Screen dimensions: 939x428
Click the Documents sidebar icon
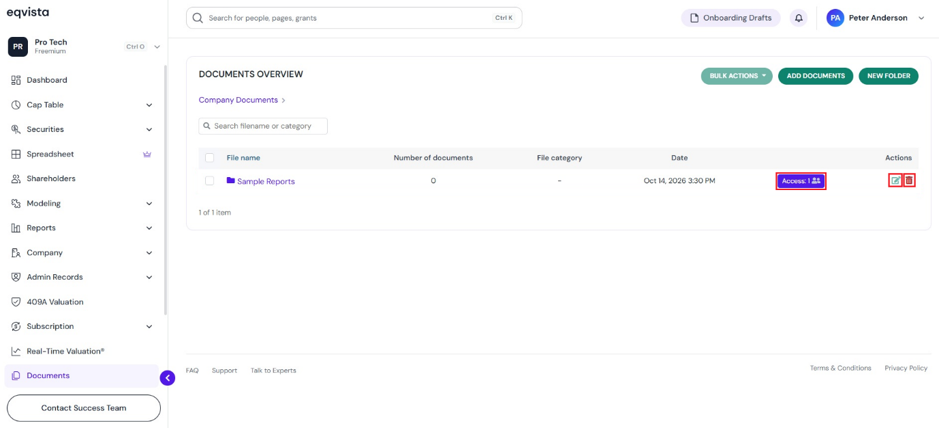pos(16,376)
